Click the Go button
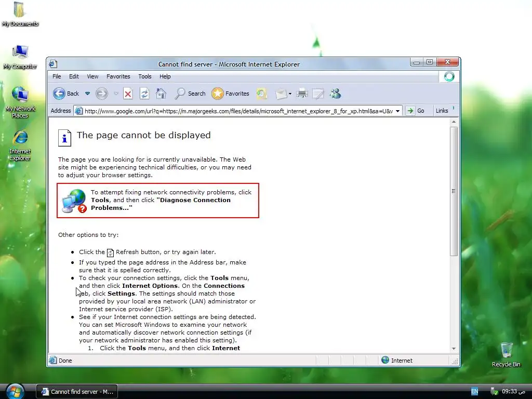This screenshot has height=399, width=532. (x=416, y=111)
